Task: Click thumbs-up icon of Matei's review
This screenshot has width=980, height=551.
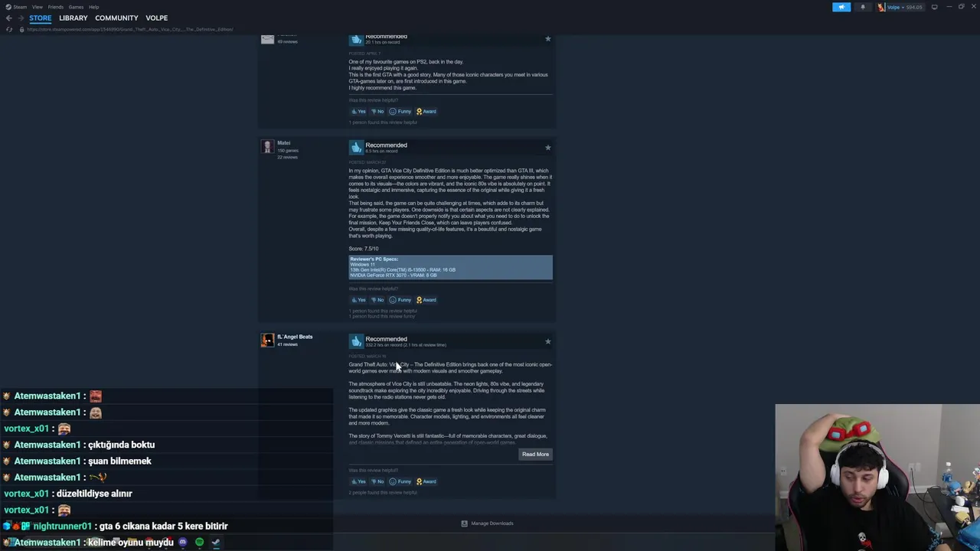Action: coord(356,147)
